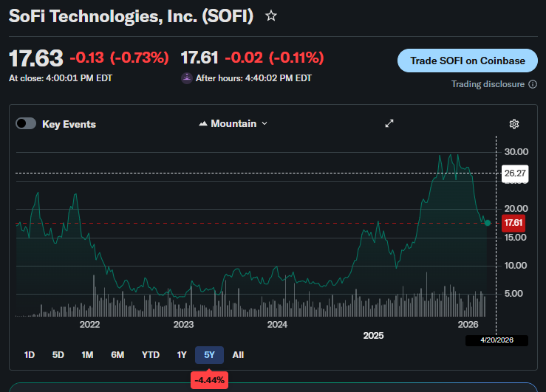The height and width of the screenshot is (392, 546).
Task: Add SOFI to watchlist with star icon
Action: [x=271, y=16]
